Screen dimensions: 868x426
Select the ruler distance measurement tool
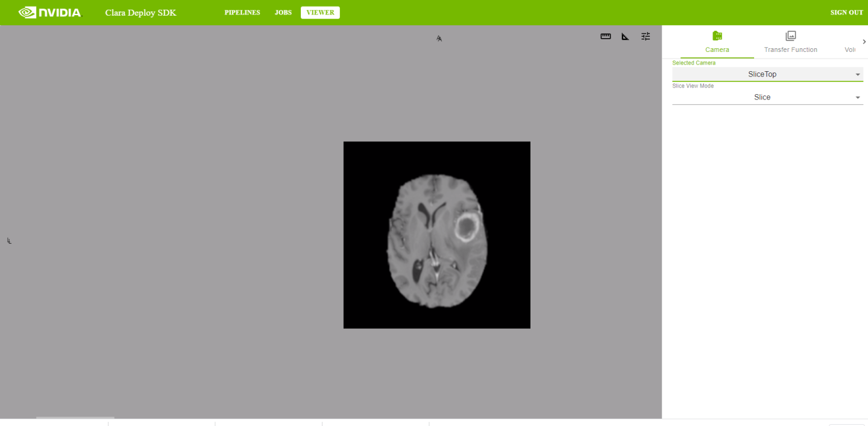click(x=606, y=36)
